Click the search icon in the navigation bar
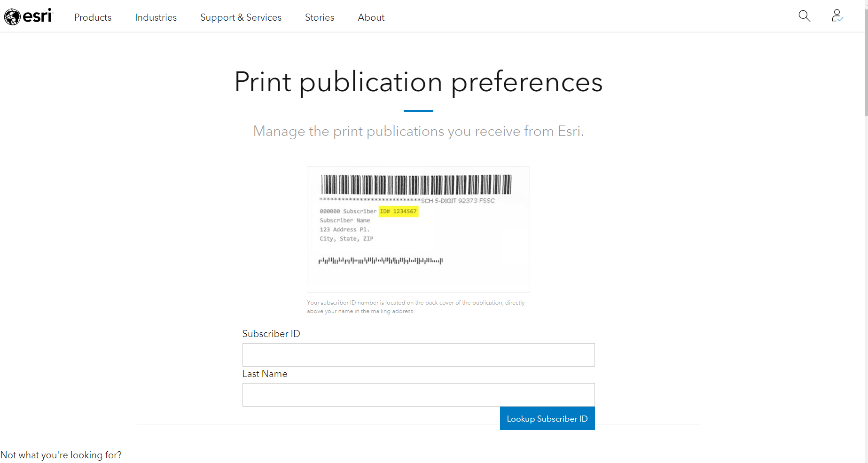Viewport: 868px width, 463px height. pos(804,16)
